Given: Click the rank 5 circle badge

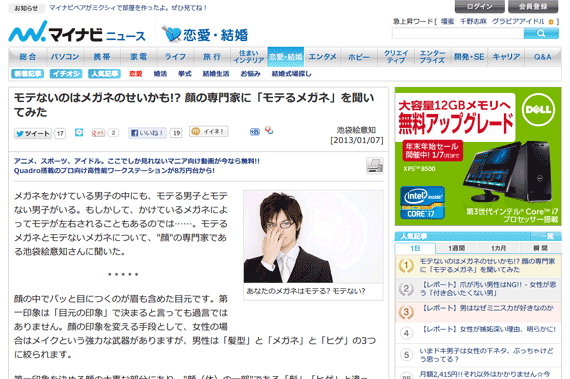Looking at the screenshot, I should (406, 355).
